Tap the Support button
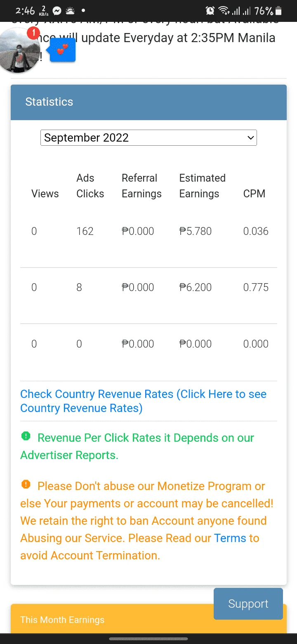Screen dimensions: 297x644 point(248,604)
